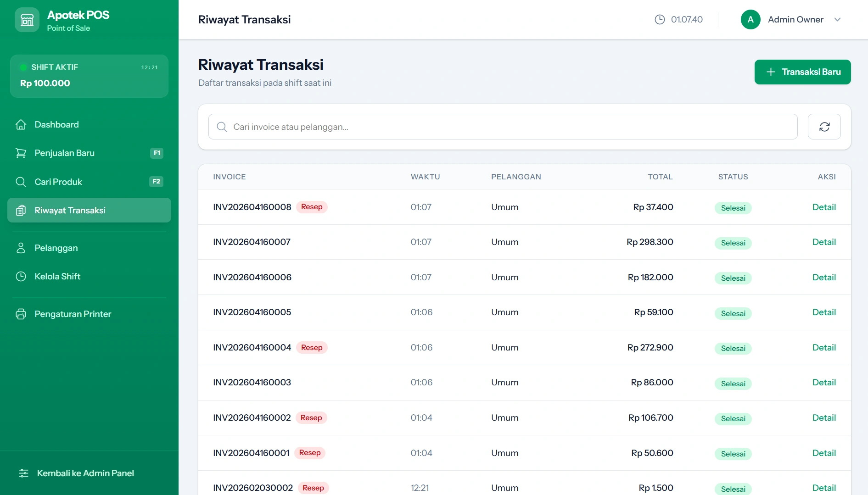Click the Selesai status of INV202604160007

(733, 243)
